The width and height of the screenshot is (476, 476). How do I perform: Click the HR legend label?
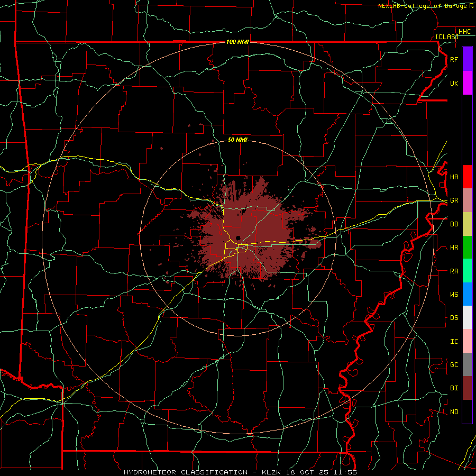click(x=454, y=248)
